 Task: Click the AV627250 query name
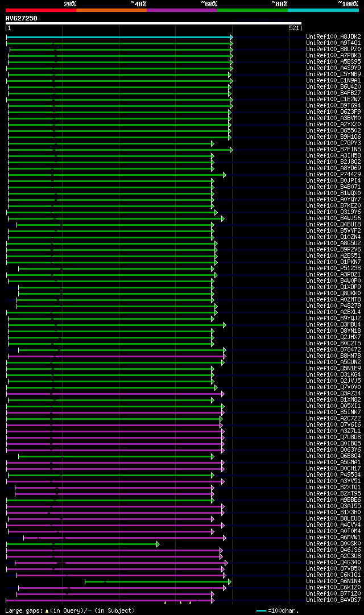tap(21, 18)
